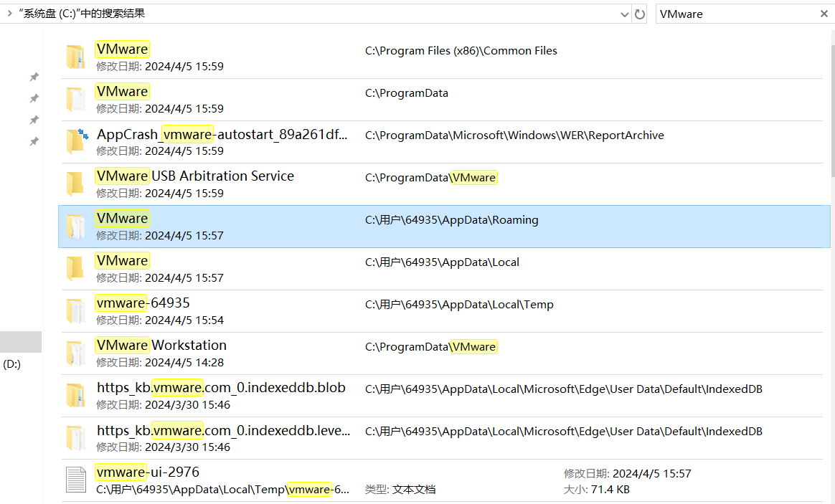
Task: Select the vmware-ui-2976 file name
Action: coord(148,472)
